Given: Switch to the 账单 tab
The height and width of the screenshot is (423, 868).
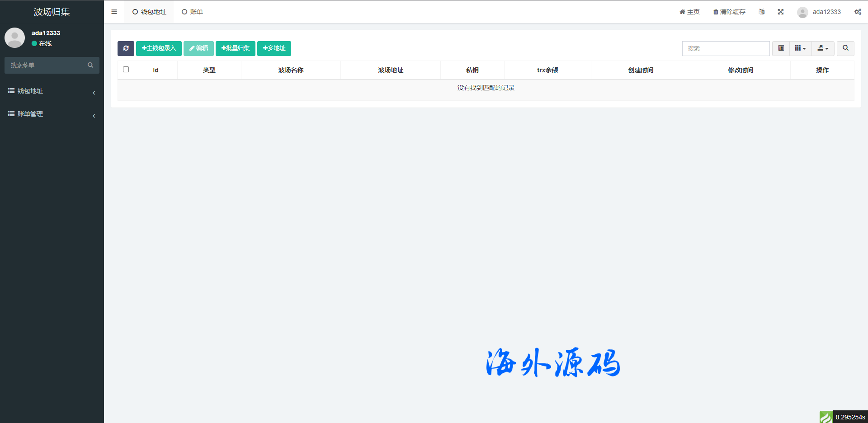Looking at the screenshot, I should click(192, 12).
